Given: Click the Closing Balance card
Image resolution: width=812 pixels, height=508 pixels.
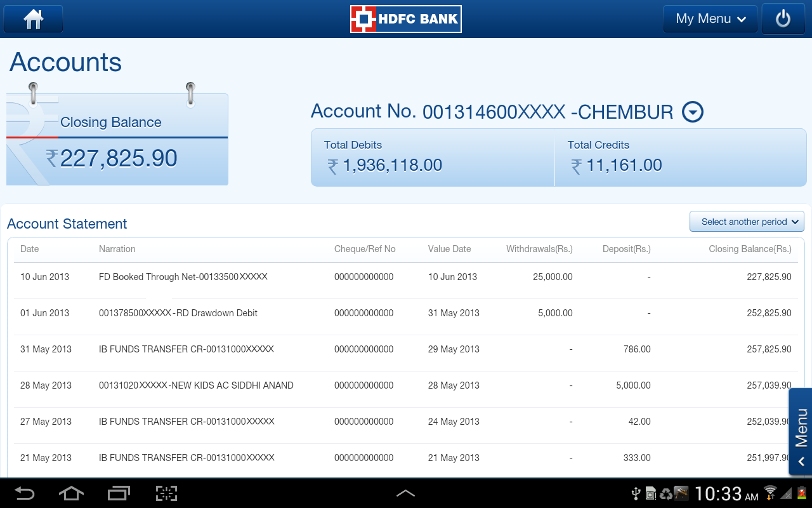Looking at the screenshot, I should click(x=117, y=140).
